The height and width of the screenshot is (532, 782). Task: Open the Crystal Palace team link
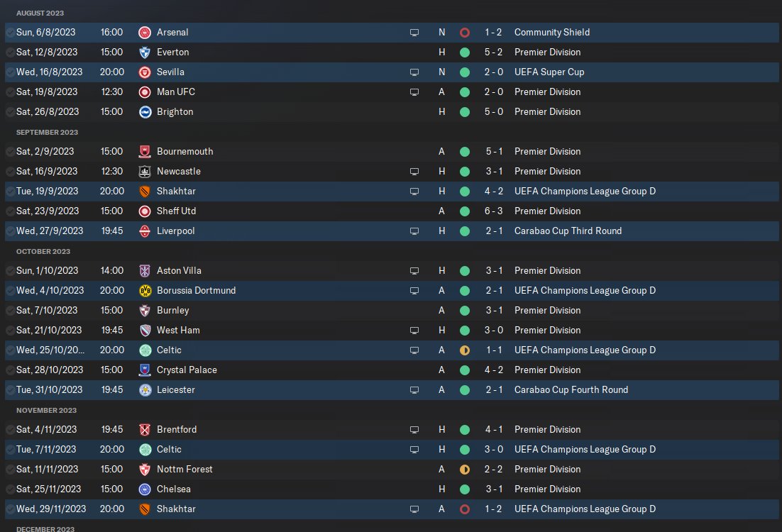click(187, 370)
